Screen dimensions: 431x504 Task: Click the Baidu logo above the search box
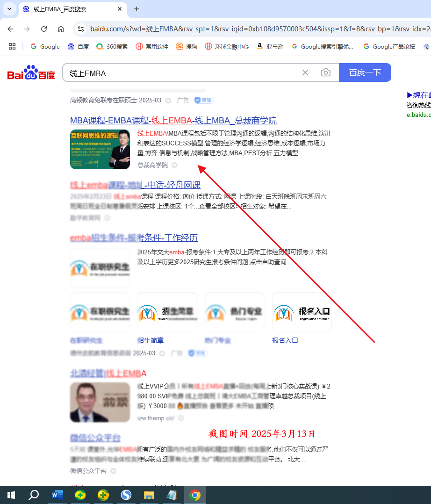coord(30,72)
